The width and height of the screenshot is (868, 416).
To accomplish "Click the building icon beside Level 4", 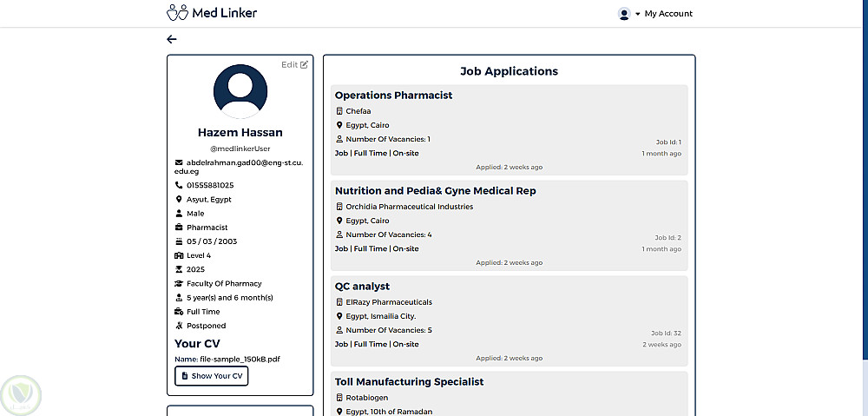I will point(179,255).
